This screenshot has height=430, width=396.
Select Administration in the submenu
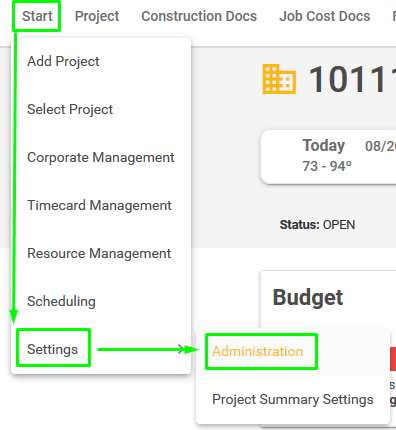pos(293,351)
